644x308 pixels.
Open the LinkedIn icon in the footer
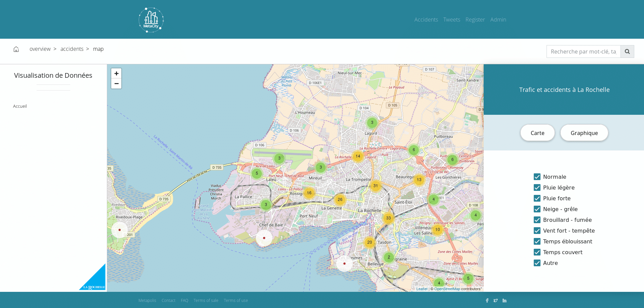pos(504,300)
